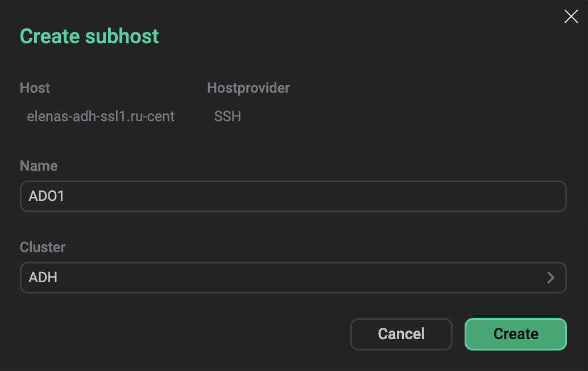
Task: Click the Name field label
Action: click(38, 166)
